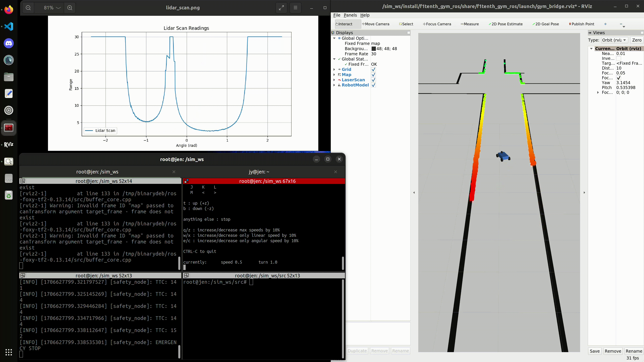Open the RViz Help menu
Screen dimensions: 644x362
pyautogui.click(x=365, y=15)
